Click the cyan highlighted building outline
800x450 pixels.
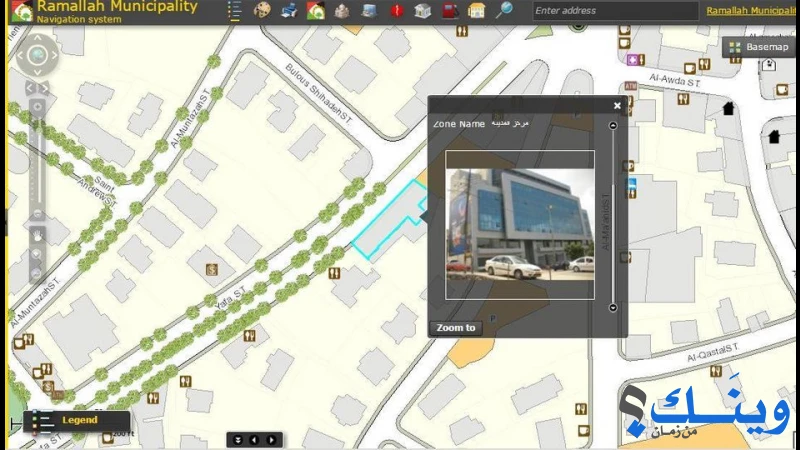390,219
